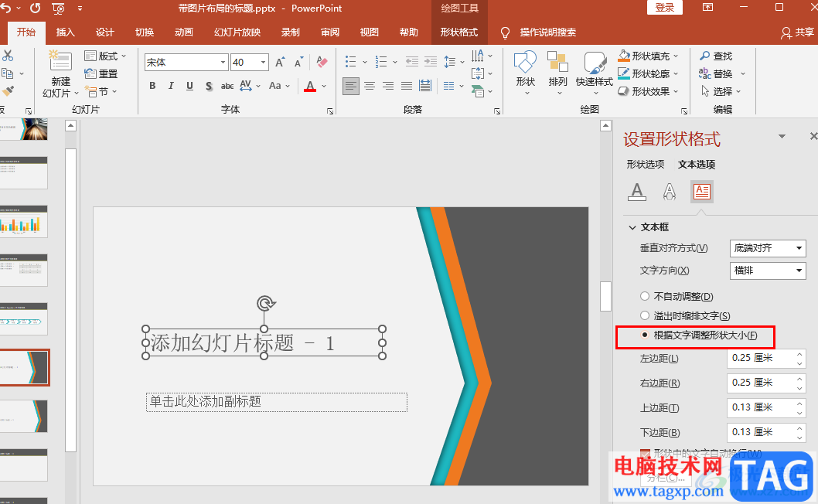The image size is (818, 504).
Task: Open the 形状格式 ribbon tab
Action: point(459,32)
